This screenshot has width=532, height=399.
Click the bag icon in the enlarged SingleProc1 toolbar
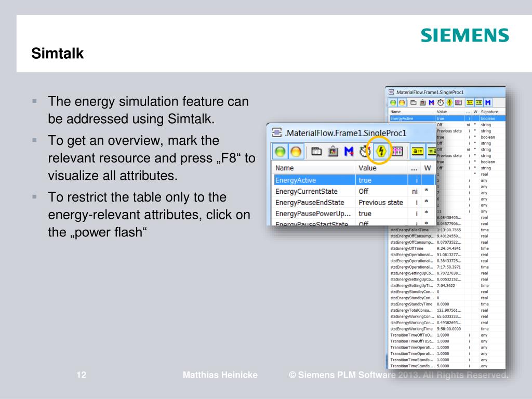coord(333,151)
